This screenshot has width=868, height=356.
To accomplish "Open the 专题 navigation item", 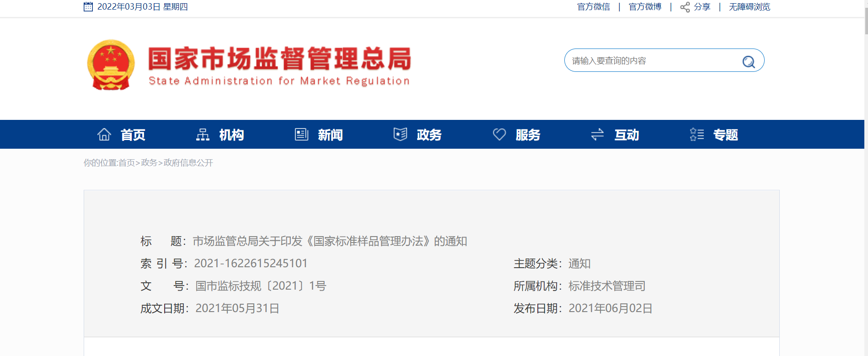I will (725, 135).
